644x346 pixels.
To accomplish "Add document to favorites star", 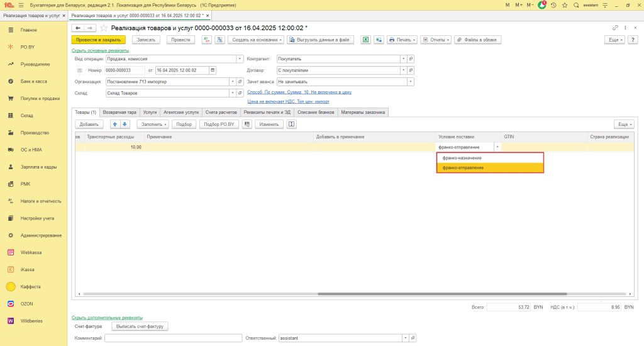I will 104,28.
